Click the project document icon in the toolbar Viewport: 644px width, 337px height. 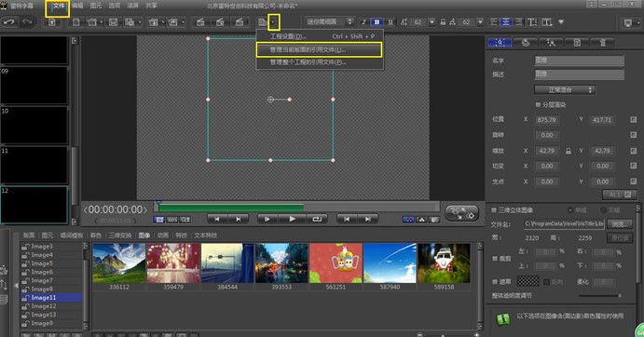click(x=263, y=22)
